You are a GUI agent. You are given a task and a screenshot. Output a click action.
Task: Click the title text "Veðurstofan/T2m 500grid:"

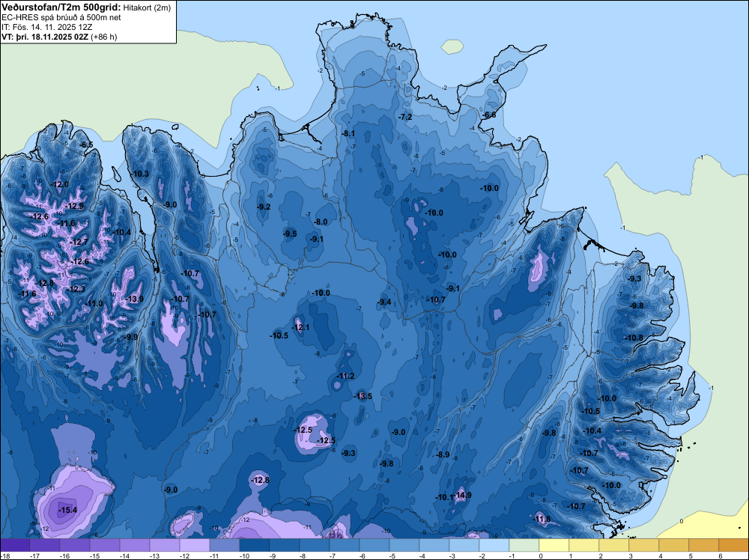(x=61, y=7)
